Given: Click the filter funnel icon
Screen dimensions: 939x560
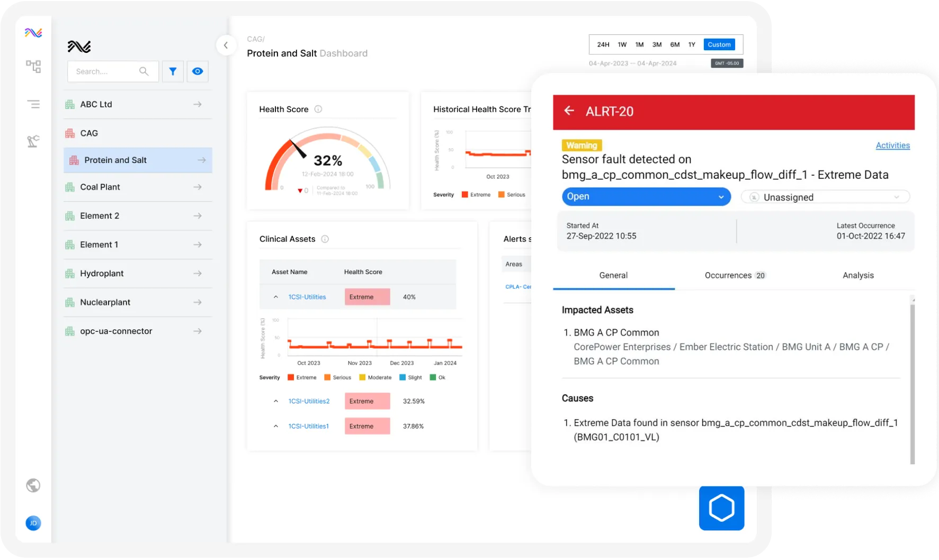Looking at the screenshot, I should (x=173, y=71).
